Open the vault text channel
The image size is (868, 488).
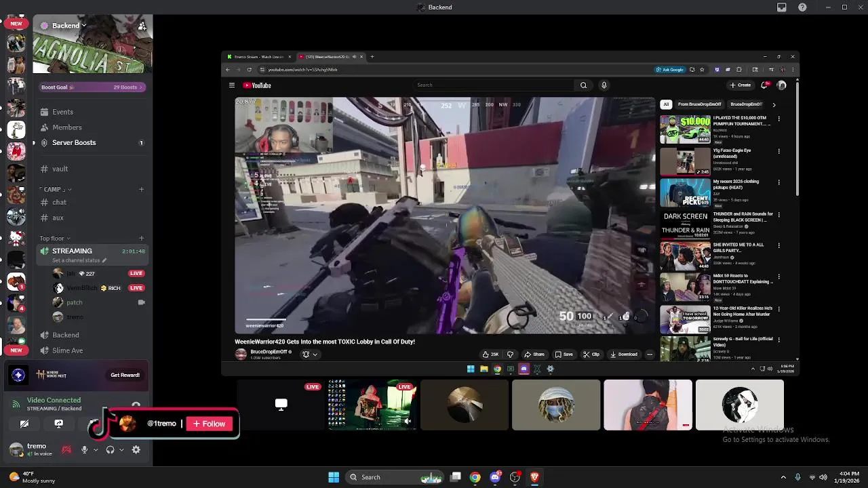(92, 169)
